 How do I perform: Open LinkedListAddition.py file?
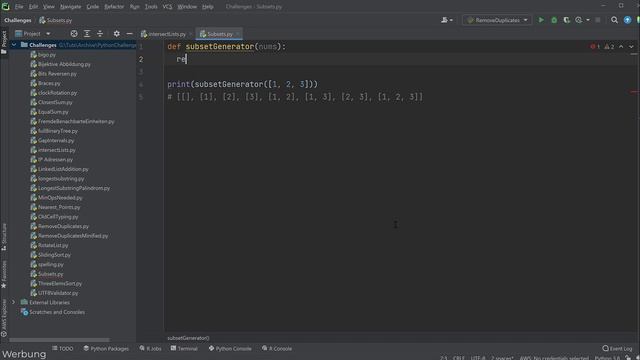(63, 169)
